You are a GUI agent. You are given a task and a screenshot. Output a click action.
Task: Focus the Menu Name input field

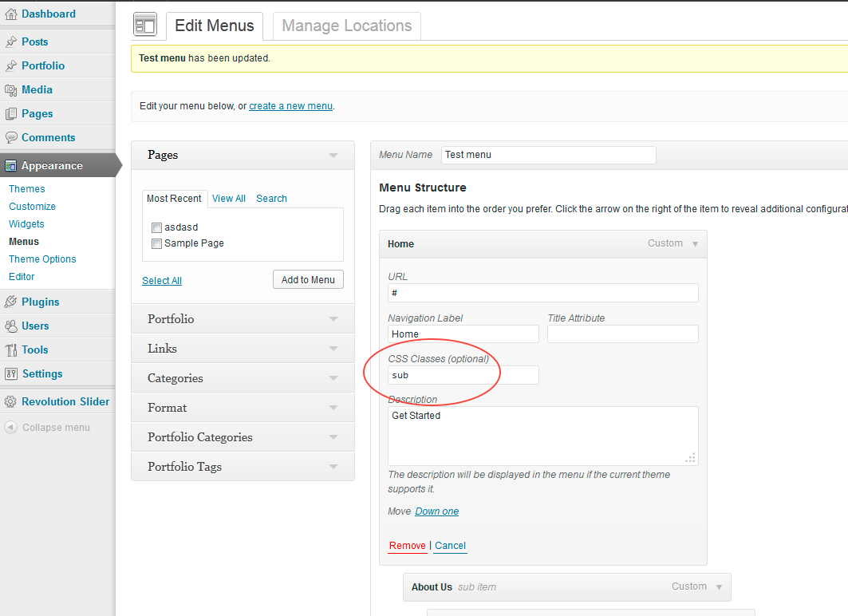pyautogui.click(x=548, y=156)
